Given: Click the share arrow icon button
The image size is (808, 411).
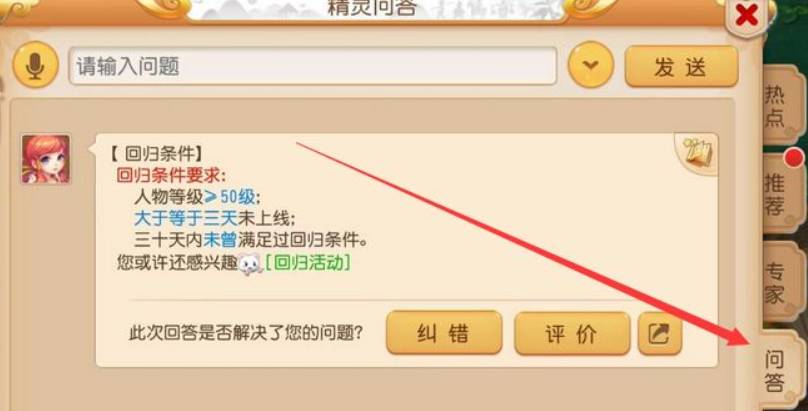Looking at the screenshot, I should tap(660, 333).
